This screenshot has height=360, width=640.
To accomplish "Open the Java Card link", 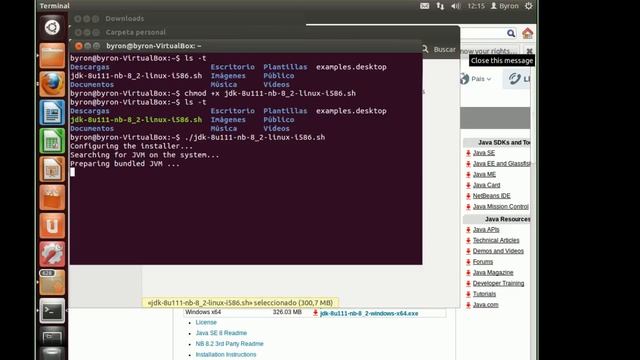I will click(486, 185).
